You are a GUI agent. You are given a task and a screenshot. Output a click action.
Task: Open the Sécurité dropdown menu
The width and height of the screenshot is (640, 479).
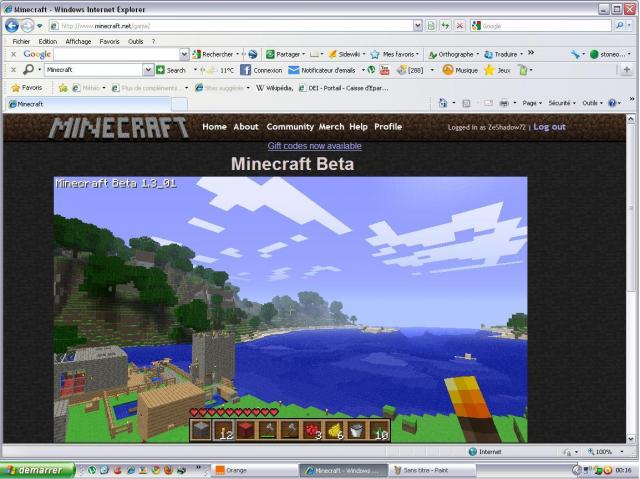coord(562,103)
